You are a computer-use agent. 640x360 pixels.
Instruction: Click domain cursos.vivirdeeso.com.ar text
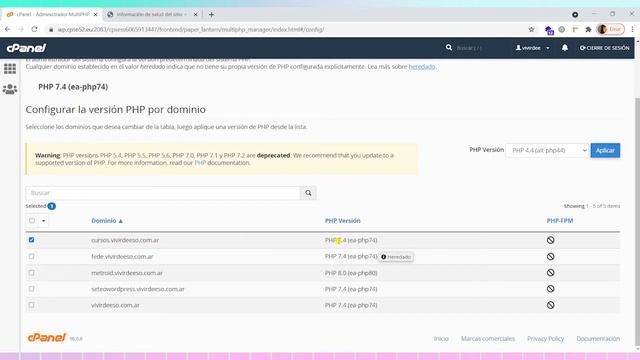pos(125,240)
